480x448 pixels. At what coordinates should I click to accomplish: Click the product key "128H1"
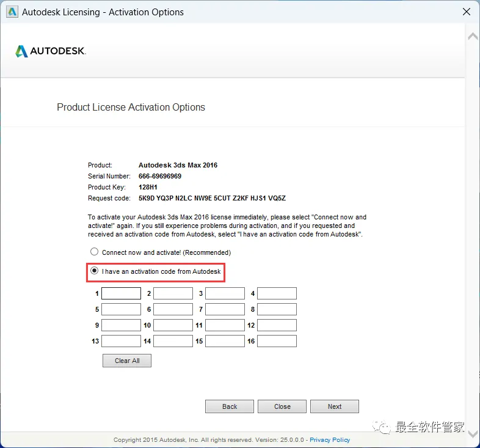click(148, 187)
